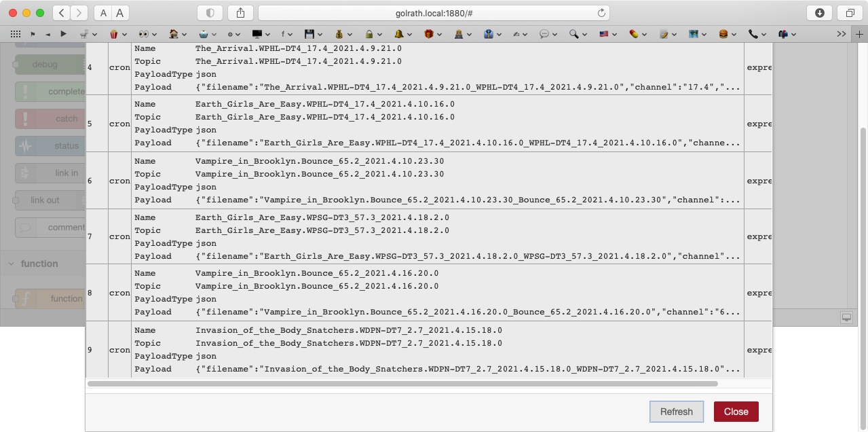
Task: Show all tabs using the tab overview button
Action: point(849,12)
